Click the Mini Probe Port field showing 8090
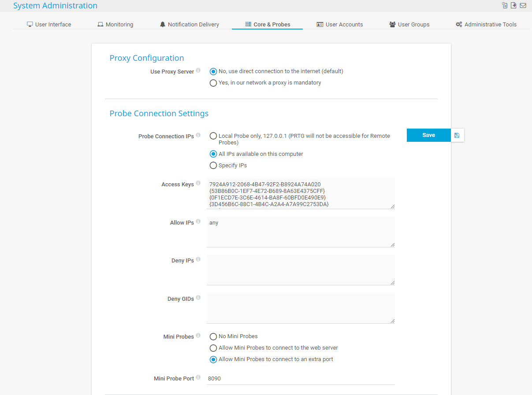The width and height of the screenshot is (532, 395). [x=301, y=378]
